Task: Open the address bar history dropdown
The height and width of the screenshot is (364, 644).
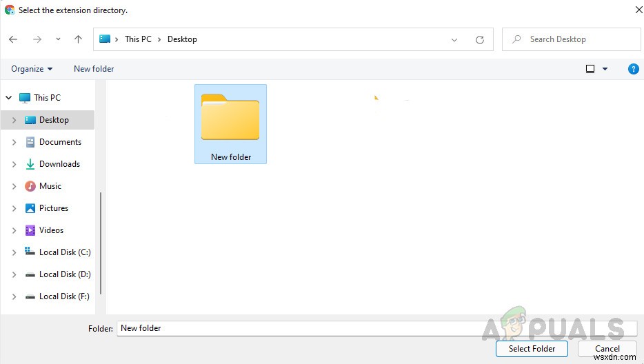Action: (454, 40)
